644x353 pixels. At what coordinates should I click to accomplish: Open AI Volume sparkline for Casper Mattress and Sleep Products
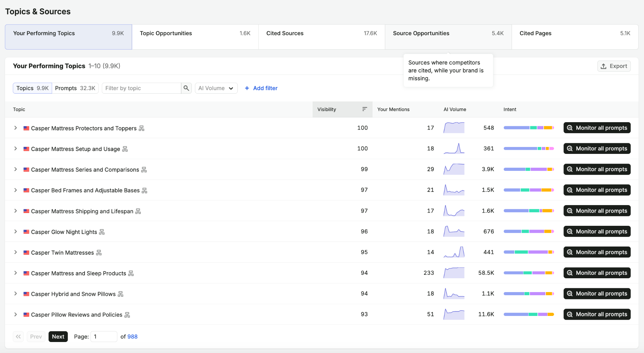pyautogui.click(x=454, y=273)
